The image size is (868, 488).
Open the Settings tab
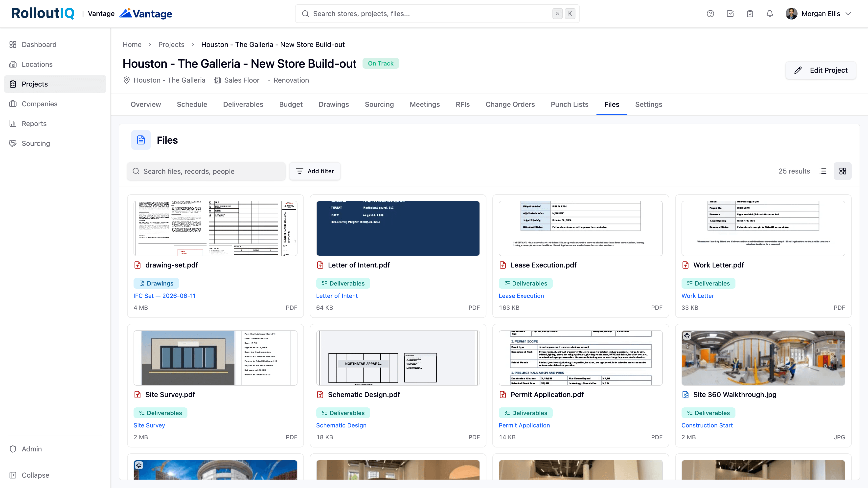pyautogui.click(x=649, y=104)
